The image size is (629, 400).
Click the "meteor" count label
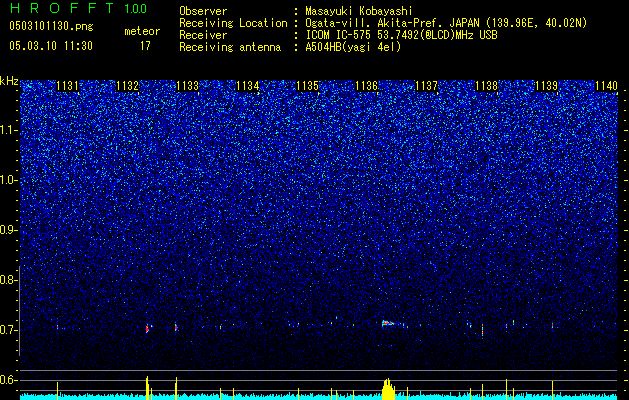[x=142, y=31]
